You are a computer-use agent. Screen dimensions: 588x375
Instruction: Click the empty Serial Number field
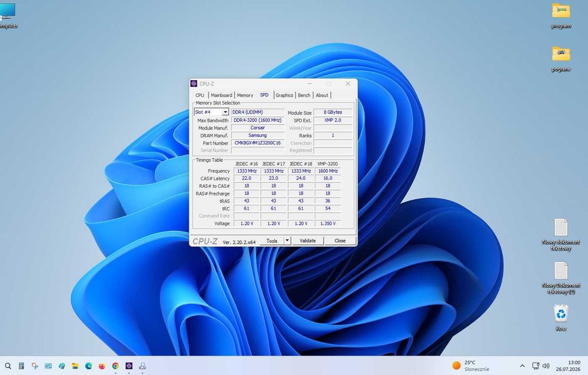point(258,150)
